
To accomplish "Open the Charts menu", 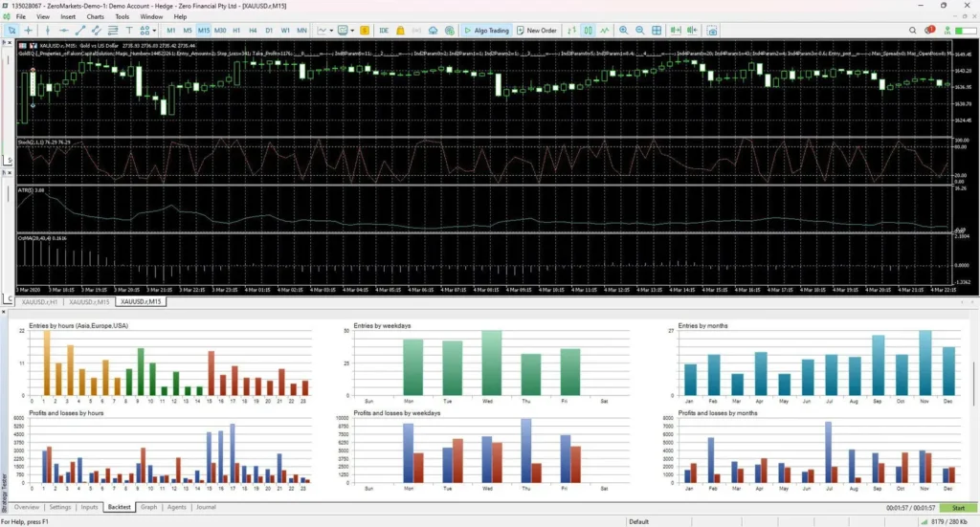I will click(x=96, y=17).
